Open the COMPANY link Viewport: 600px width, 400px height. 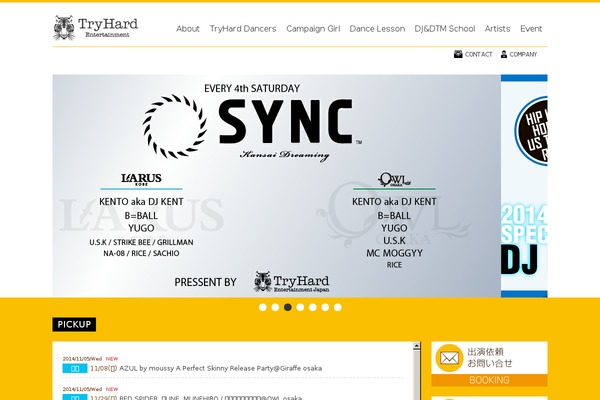(523, 54)
